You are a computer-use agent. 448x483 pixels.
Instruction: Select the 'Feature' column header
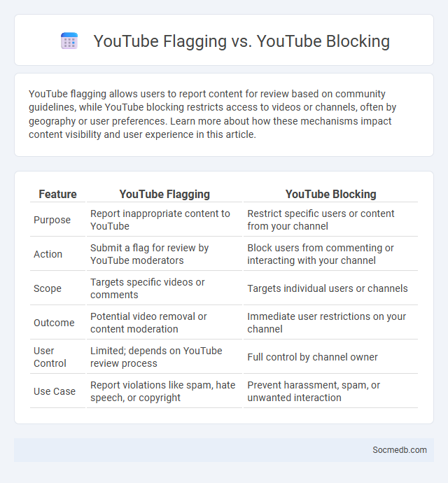click(57, 194)
